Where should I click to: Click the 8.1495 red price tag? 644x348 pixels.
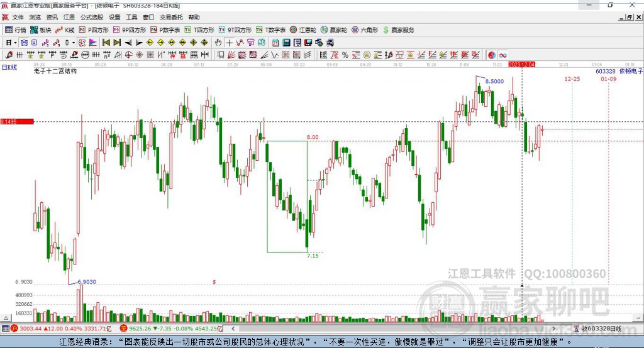[17, 121]
